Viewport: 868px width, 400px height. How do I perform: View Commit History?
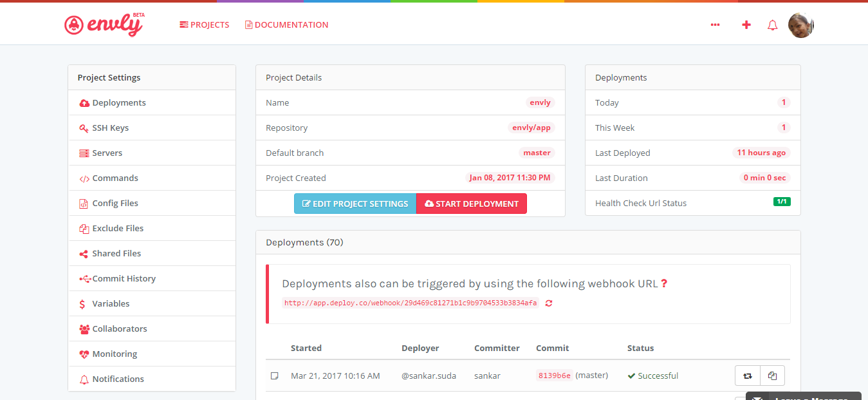tap(152, 279)
